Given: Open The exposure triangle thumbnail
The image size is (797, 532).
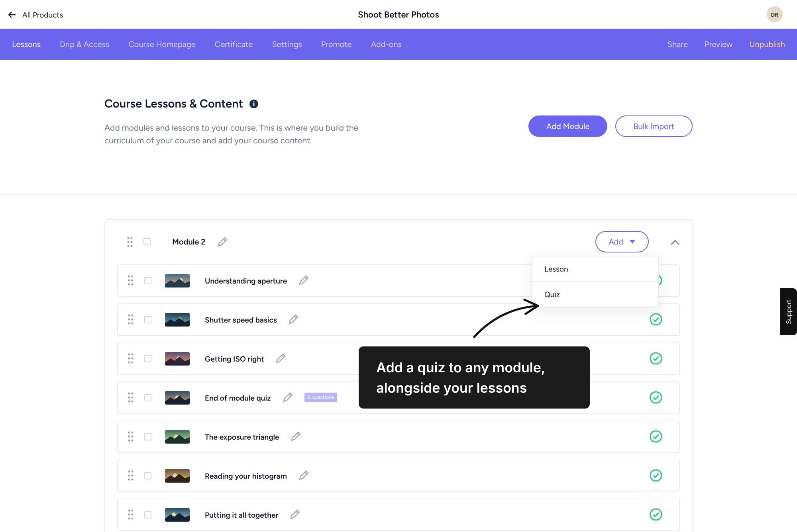Looking at the screenshot, I should click(x=177, y=437).
